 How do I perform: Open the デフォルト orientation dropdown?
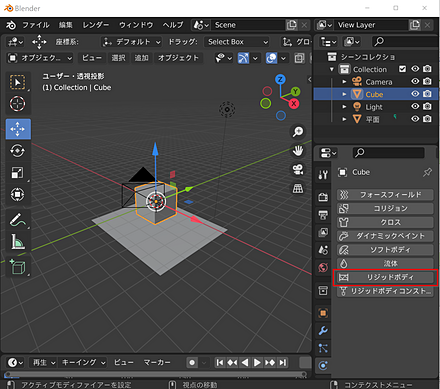pos(131,42)
